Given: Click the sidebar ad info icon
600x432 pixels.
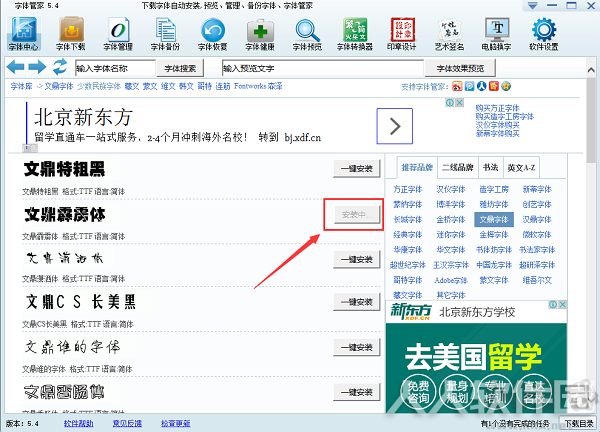Looking at the screenshot, I should click(x=553, y=305).
